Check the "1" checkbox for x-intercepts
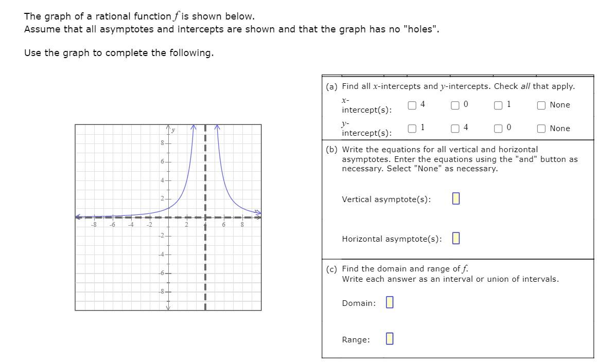Image resolution: width=598 pixels, height=364 pixels. pos(497,105)
